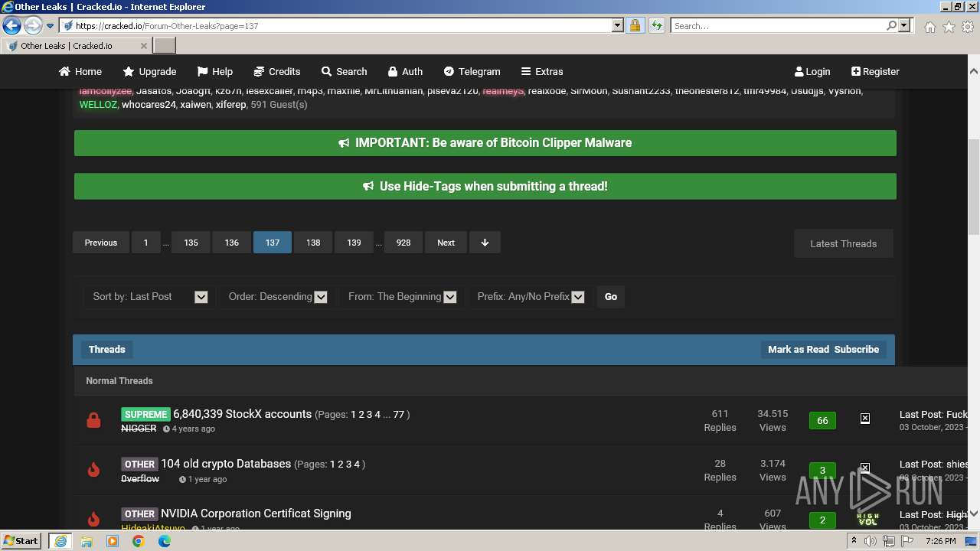Open the Prefix: Any/No Prefix dropdown
The width and height of the screenshot is (980, 551).
(x=530, y=296)
